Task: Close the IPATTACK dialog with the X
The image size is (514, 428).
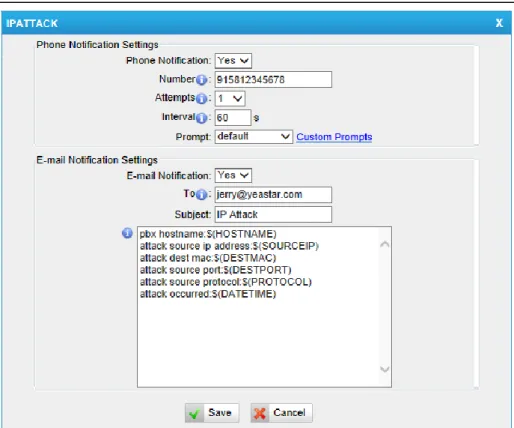Action: [x=499, y=23]
